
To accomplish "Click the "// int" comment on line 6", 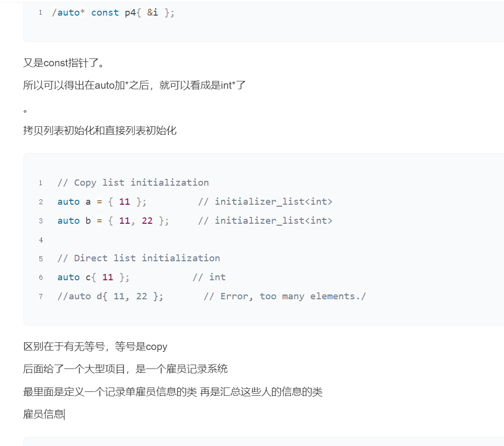I will (209, 277).
